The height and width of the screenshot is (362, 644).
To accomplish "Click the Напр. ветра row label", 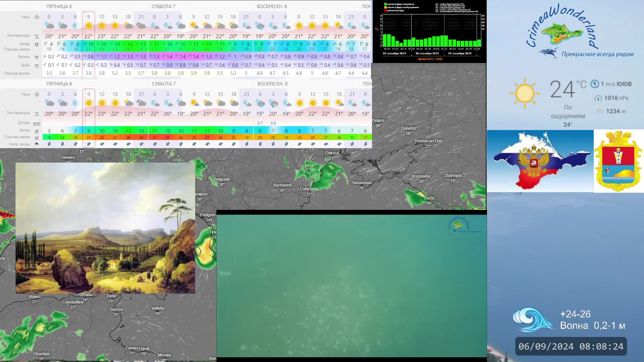I will click(19, 144).
